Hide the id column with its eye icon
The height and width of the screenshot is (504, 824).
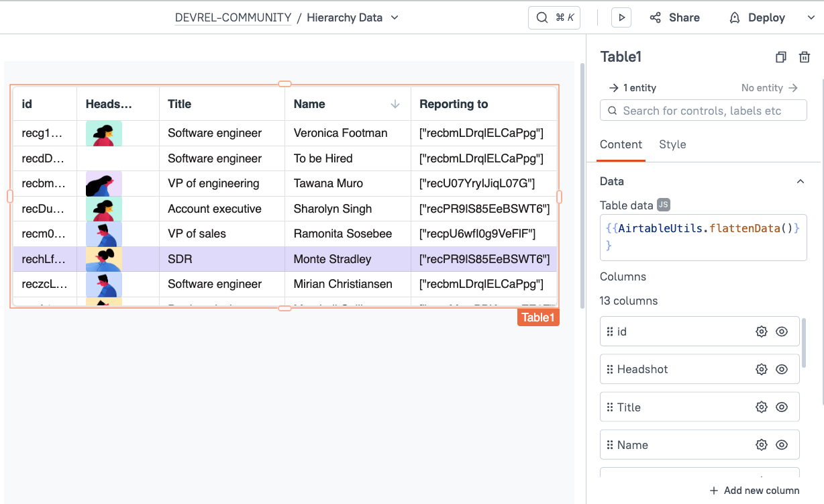tap(782, 331)
